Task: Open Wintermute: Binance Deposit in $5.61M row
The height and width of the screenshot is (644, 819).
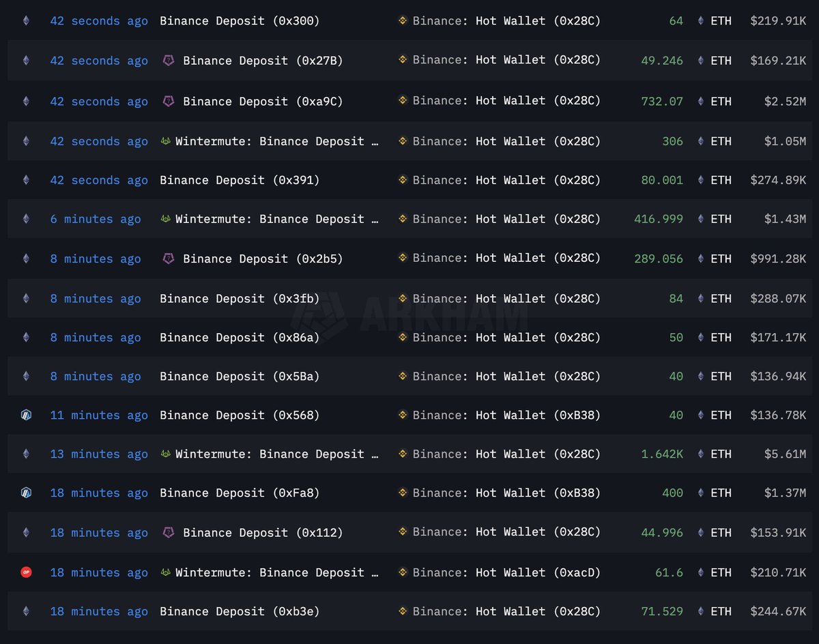Action: [x=277, y=454]
